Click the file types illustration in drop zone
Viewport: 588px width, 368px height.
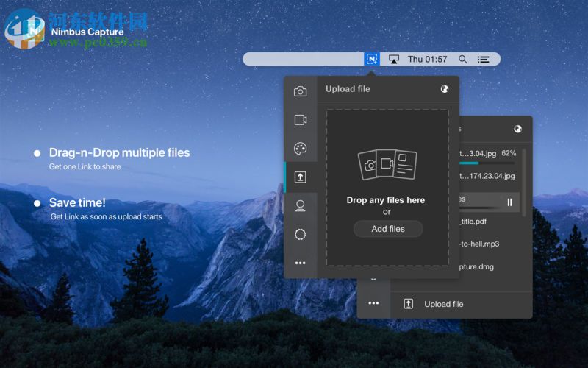coord(387,164)
